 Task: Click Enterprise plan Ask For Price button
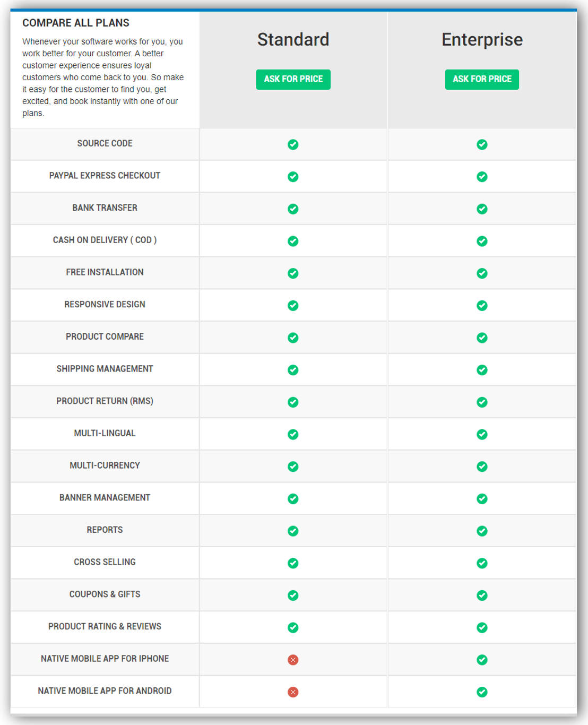482,80
